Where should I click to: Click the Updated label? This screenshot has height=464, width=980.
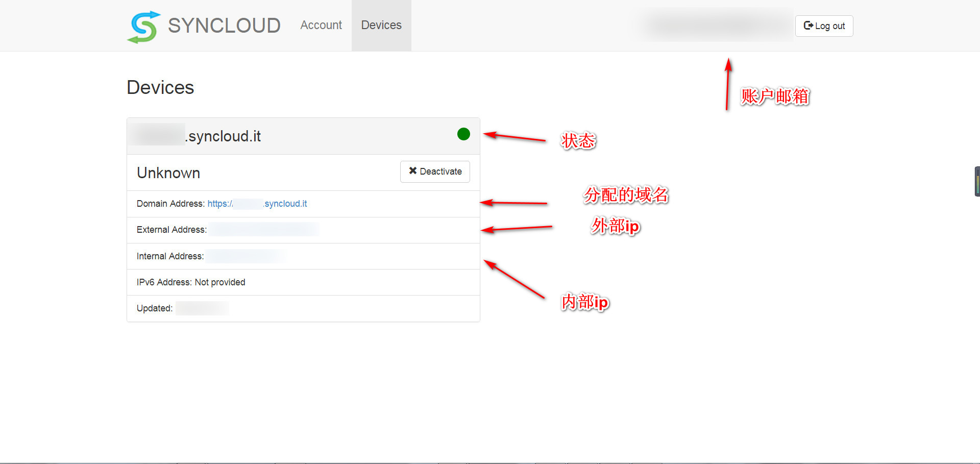[x=155, y=308]
